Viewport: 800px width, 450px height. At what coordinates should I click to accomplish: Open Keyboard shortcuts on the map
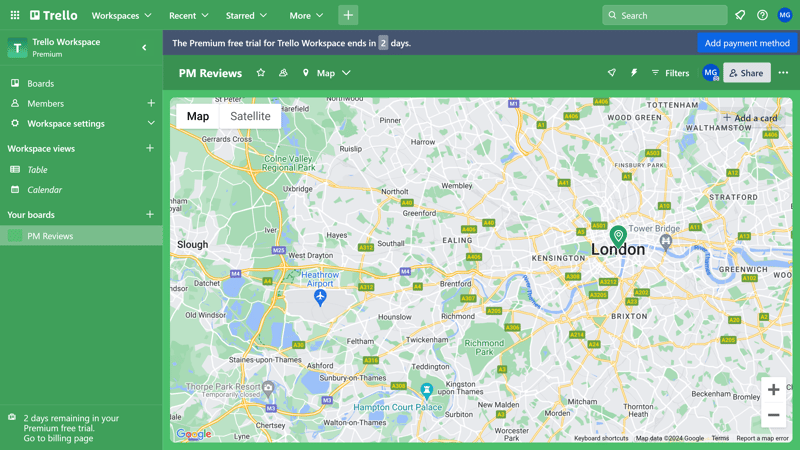(x=601, y=438)
